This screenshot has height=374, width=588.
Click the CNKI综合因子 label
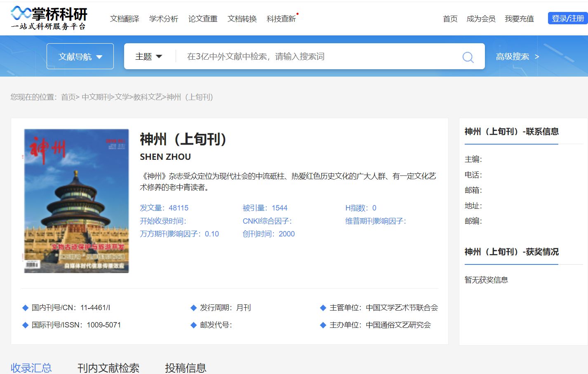267,221
